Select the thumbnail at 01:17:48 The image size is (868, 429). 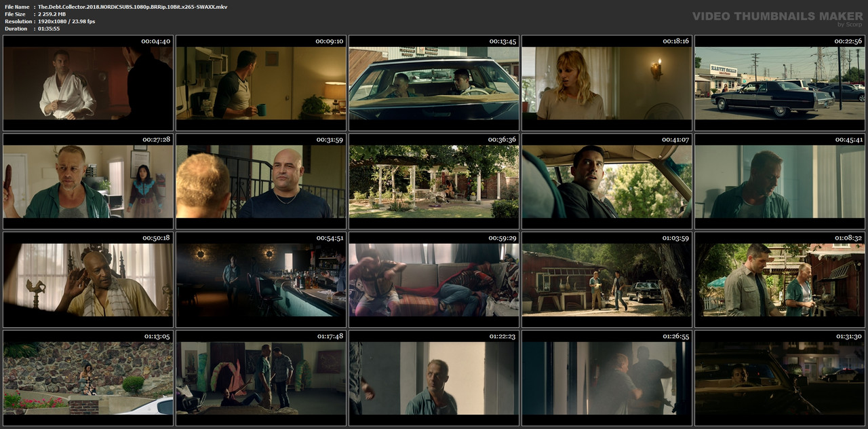pyautogui.click(x=261, y=378)
